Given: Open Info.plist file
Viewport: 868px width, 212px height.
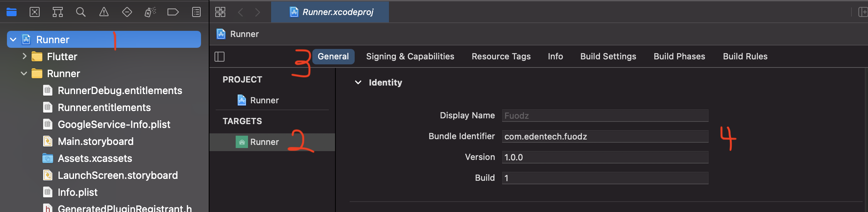Looking at the screenshot, I should (x=77, y=192).
